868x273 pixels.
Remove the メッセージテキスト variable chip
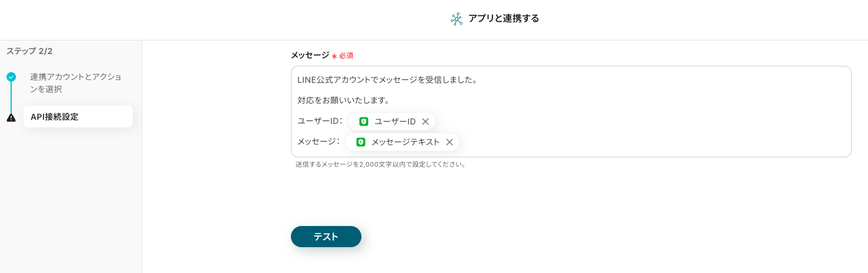click(x=449, y=142)
